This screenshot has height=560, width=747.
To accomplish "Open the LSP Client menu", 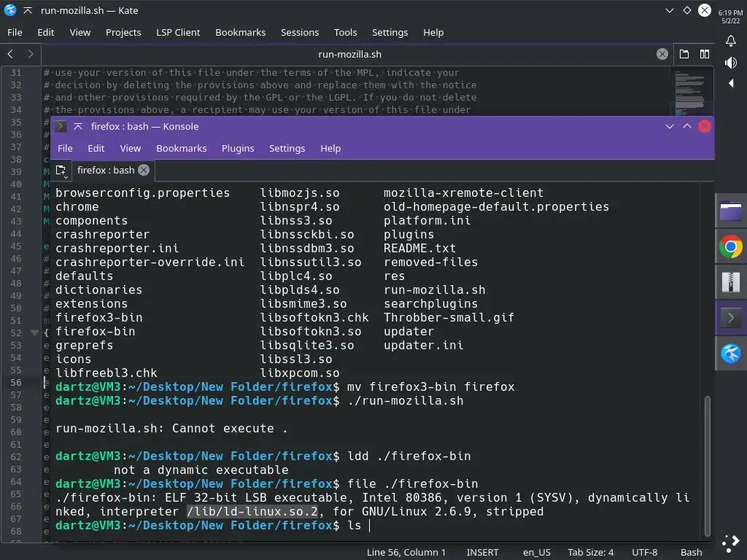I will pos(178,32).
